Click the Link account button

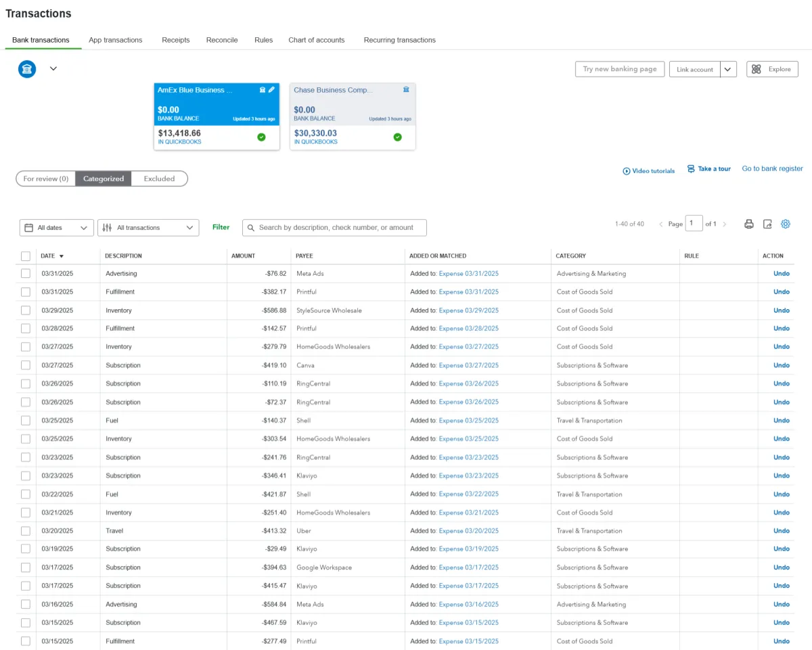point(694,69)
